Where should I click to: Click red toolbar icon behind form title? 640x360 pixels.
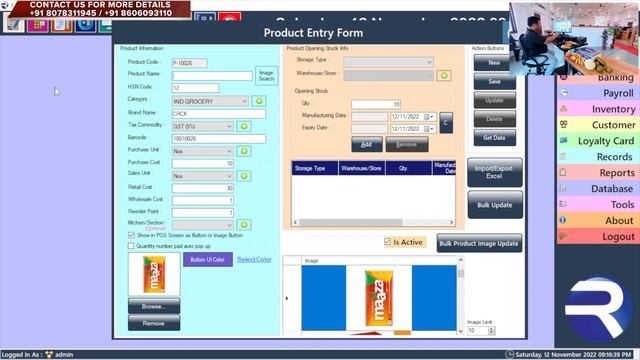point(229,17)
